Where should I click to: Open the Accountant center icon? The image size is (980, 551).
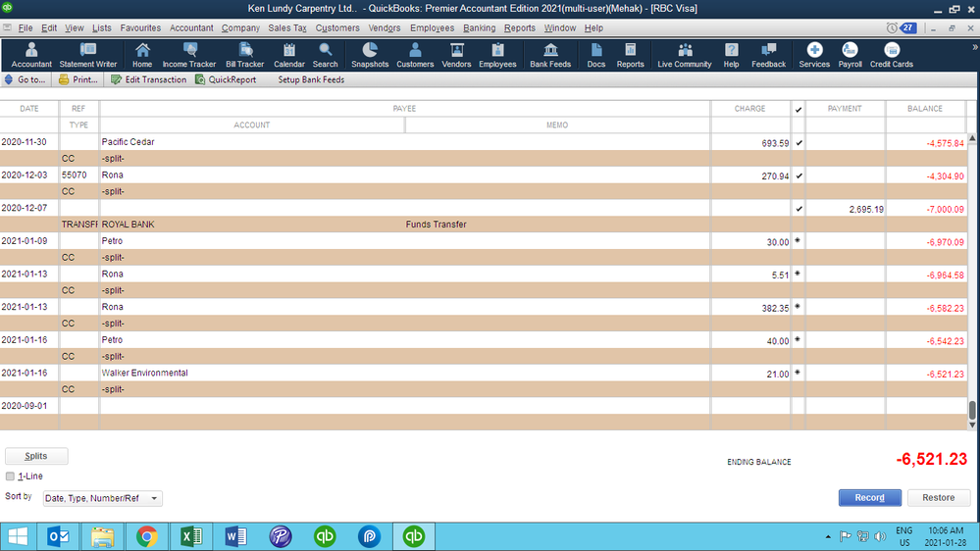(x=31, y=55)
